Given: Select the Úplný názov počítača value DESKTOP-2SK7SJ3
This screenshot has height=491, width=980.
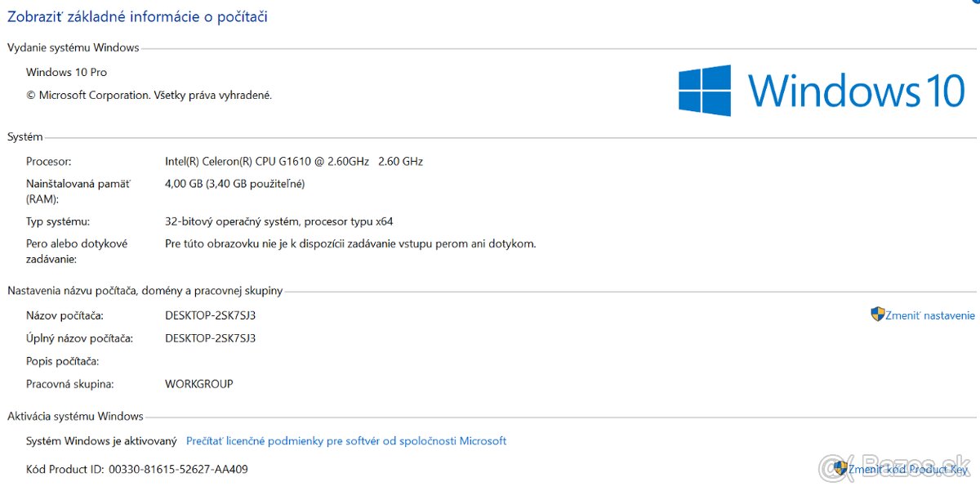Looking at the screenshot, I should (x=211, y=338).
